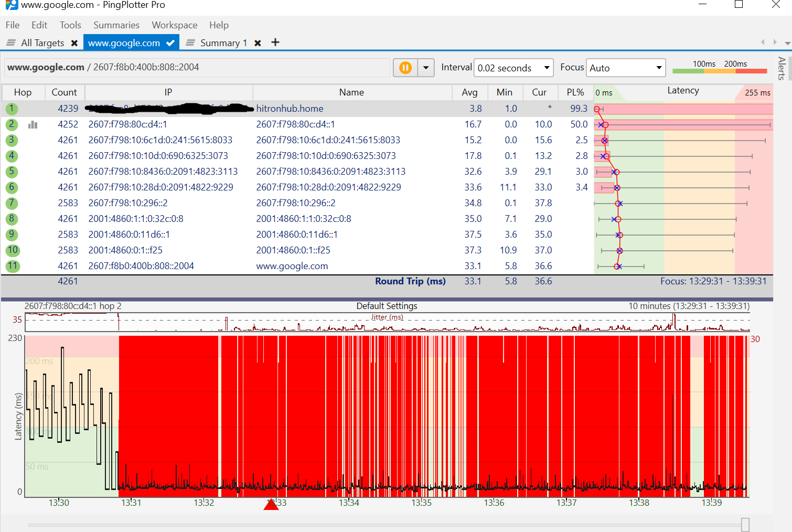Image resolution: width=792 pixels, height=532 pixels.
Task: Click the 99.3 packet loss value
Action: tap(579, 109)
